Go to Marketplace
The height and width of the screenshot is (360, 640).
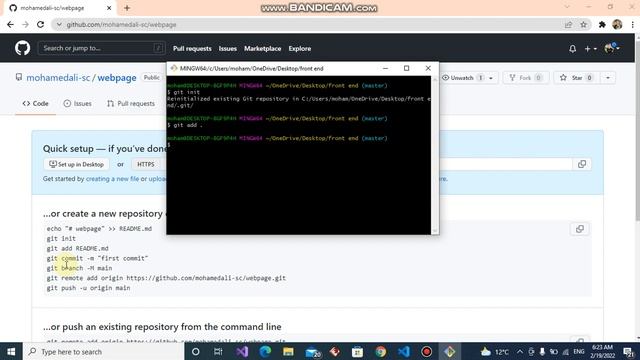coord(262,49)
